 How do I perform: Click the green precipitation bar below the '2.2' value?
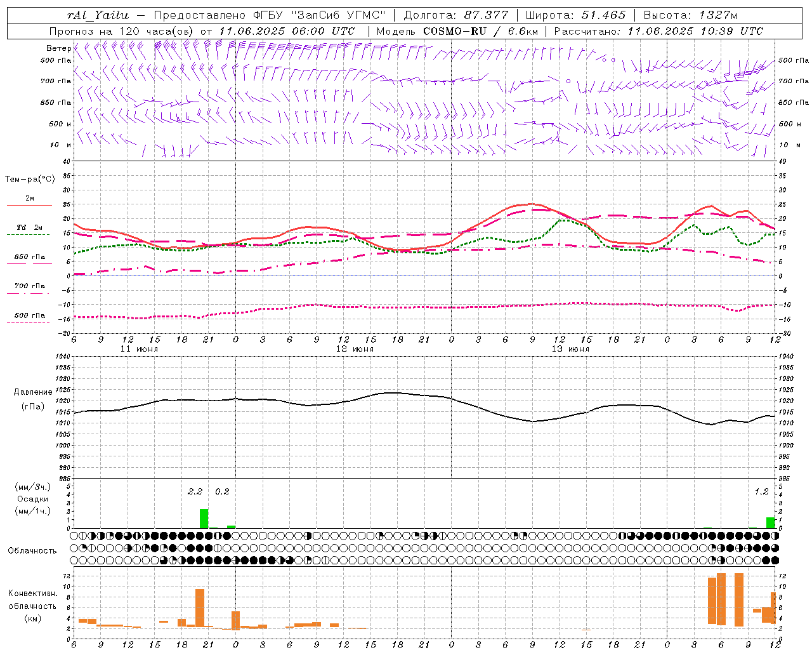204,519
